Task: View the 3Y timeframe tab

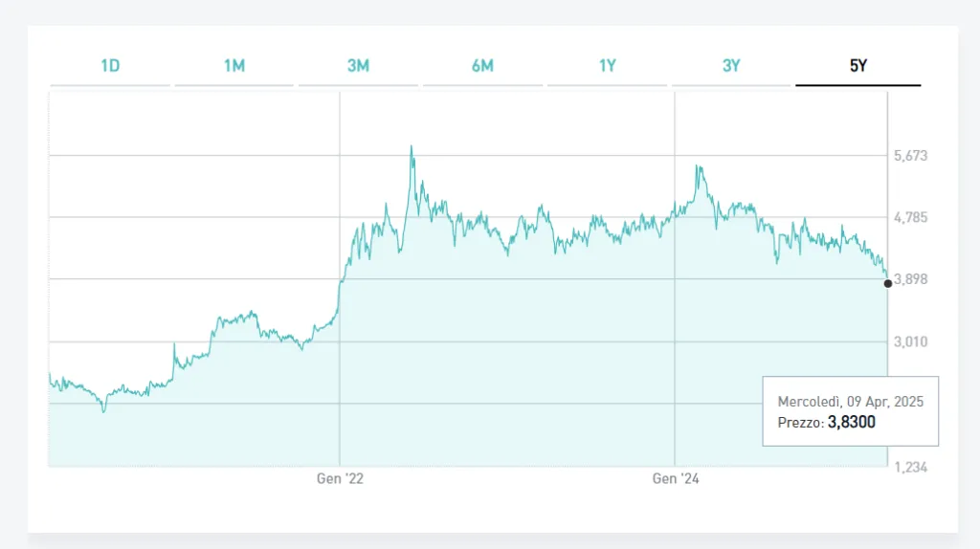Action: tap(731, 66)
